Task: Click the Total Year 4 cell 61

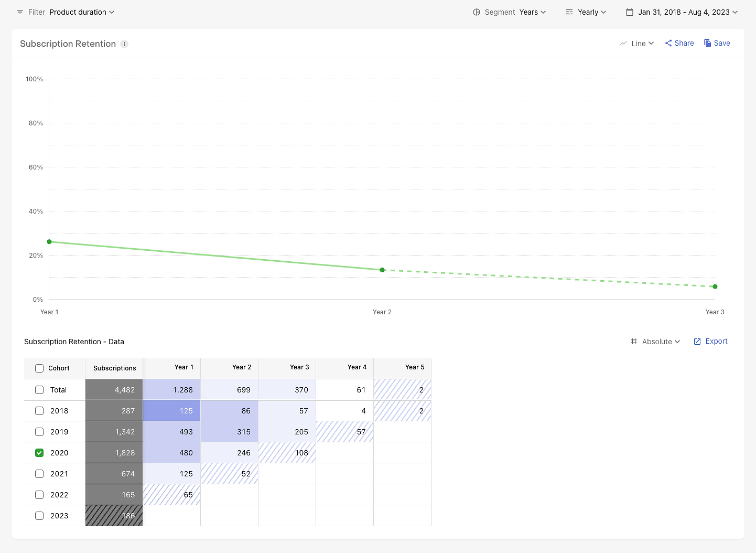Action: tap(345, 390)
